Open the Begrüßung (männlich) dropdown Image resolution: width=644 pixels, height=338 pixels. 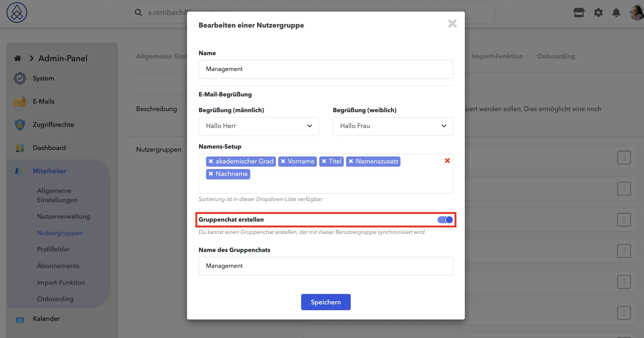(259, 126)
